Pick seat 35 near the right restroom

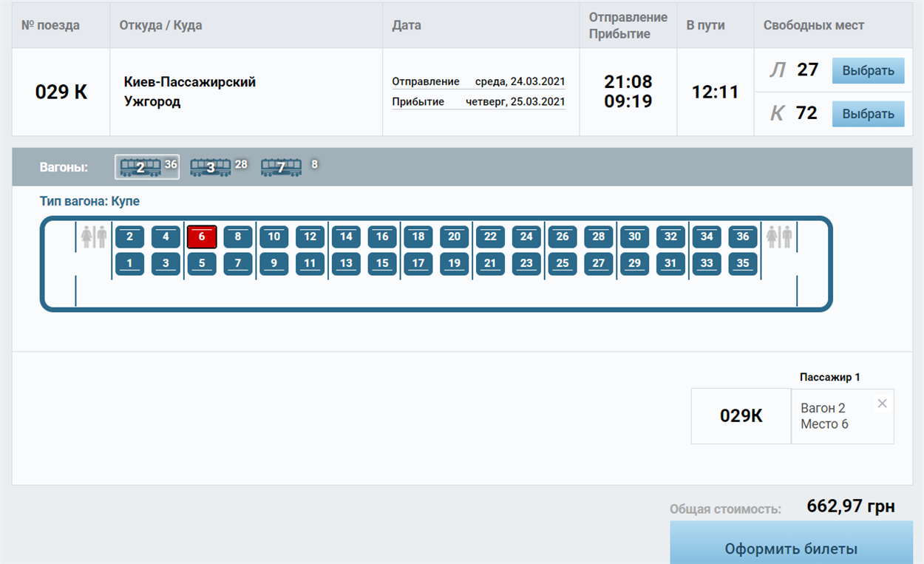743,263
